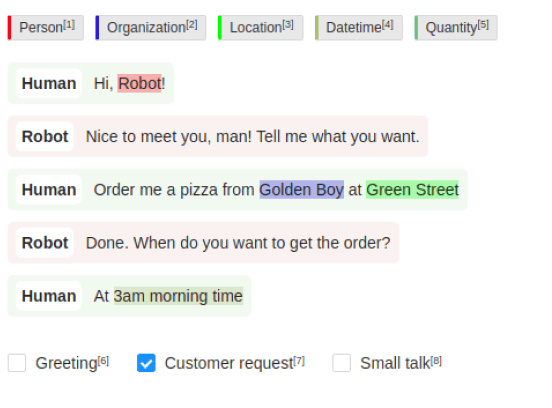This screenshot has width=552, height=408.
Task: Enable the Small talk checkbox
Action: coord(341,363)
